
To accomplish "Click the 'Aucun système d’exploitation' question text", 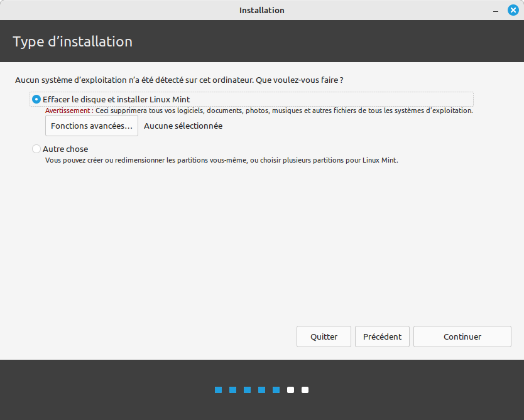I will coord(179,80).
